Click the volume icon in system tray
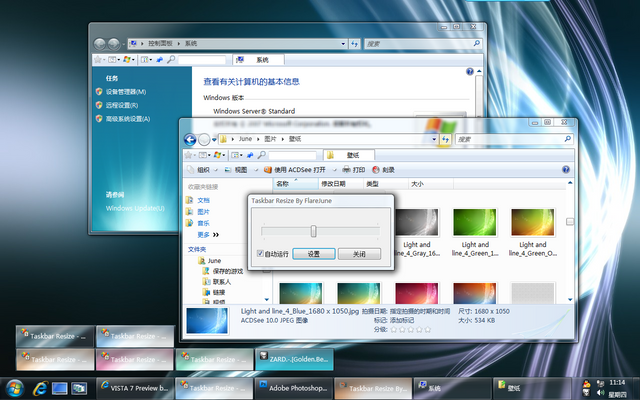The height and width of the screenshot is (400, 640). [x=600, y=393]
